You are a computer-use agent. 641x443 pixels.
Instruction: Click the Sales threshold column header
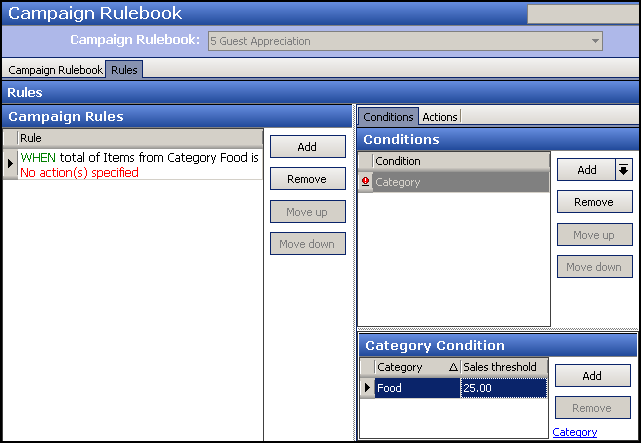(504, 367)
